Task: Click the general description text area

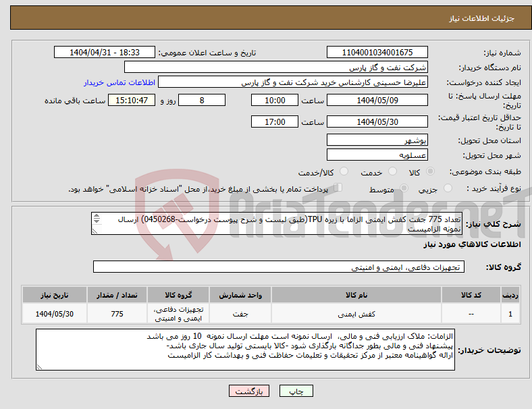Action: 277,223
